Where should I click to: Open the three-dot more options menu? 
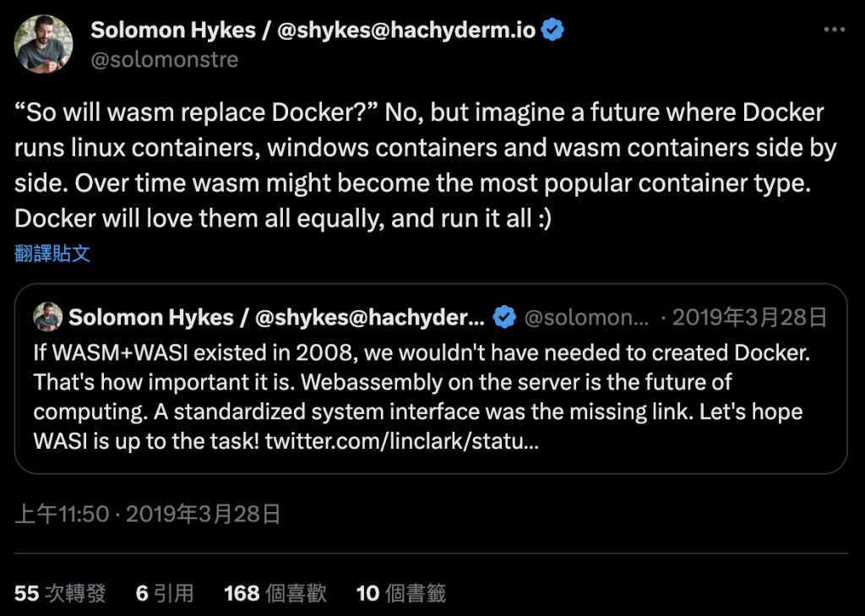point(834,29)
